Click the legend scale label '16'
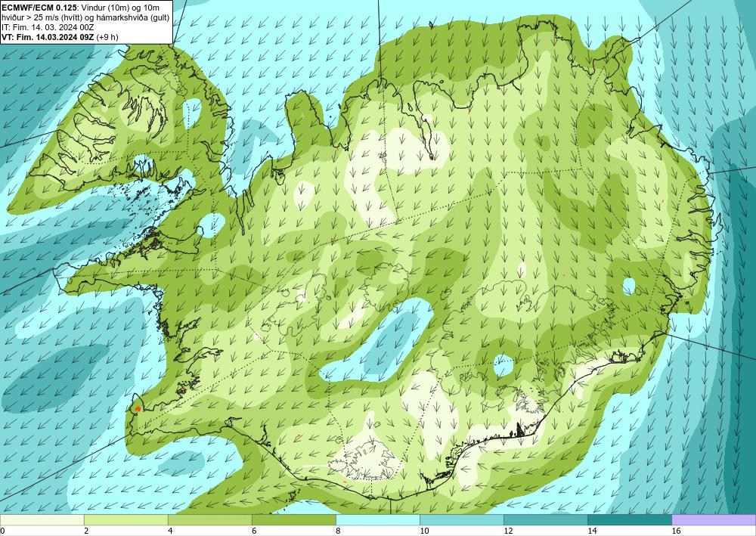 [x=676, y=531]
